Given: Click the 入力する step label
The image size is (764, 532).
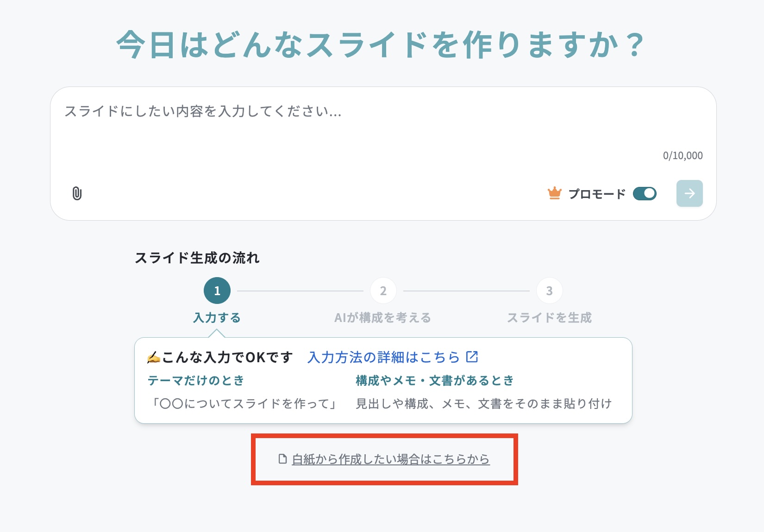Looking at the screenshot, I should coord(217,318).
